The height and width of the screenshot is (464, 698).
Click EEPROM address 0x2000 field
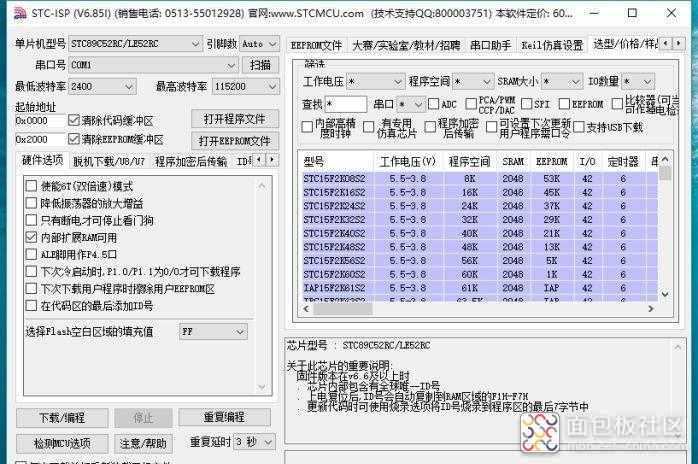[40, 139]
